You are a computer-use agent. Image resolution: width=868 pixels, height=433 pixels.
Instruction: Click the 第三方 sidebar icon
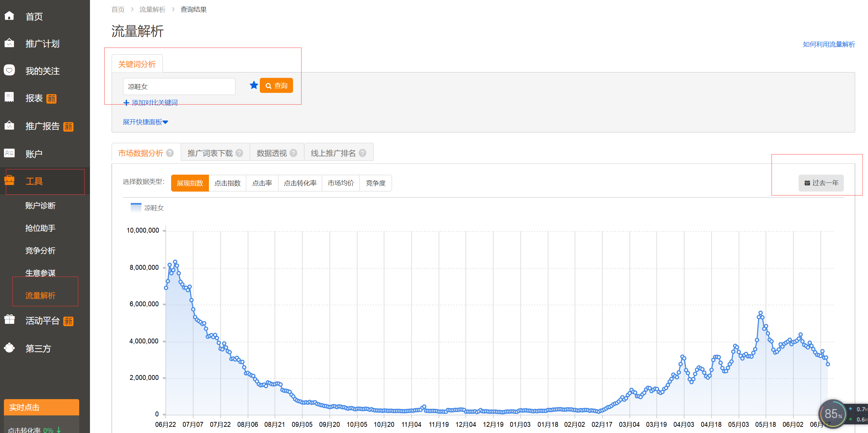9,348
